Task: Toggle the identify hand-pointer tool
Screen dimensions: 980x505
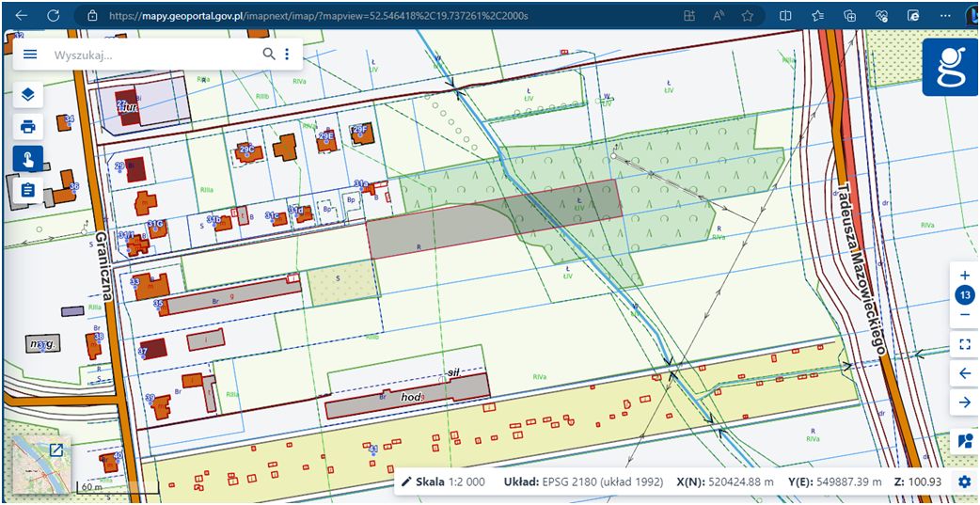Action: (x=28, y=160)
